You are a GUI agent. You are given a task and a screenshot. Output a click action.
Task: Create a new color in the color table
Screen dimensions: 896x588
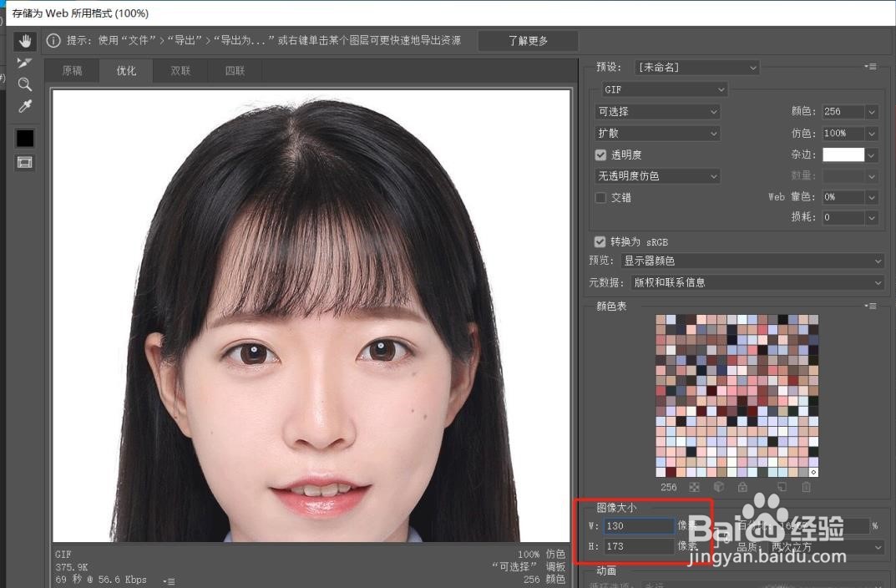click(x=782, y=486)
